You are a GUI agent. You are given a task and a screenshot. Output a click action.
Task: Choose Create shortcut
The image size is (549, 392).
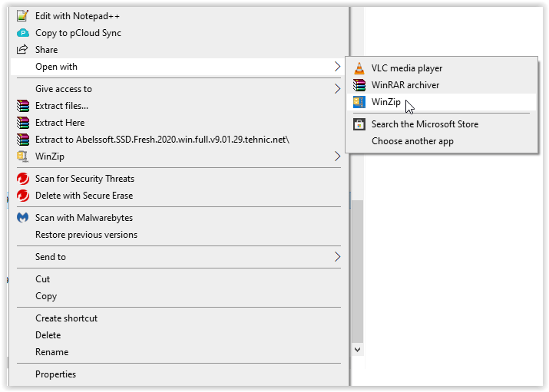pos(177,318)
